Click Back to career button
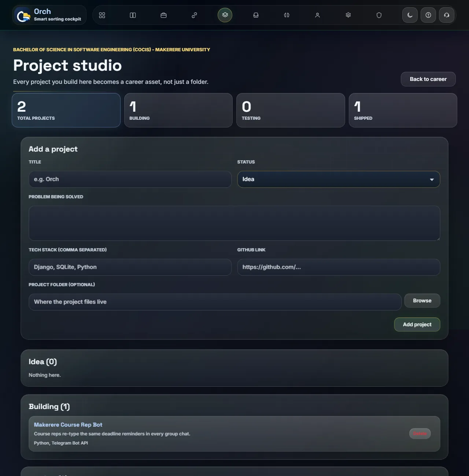This screenshot has width=469, height=476. 428,79
